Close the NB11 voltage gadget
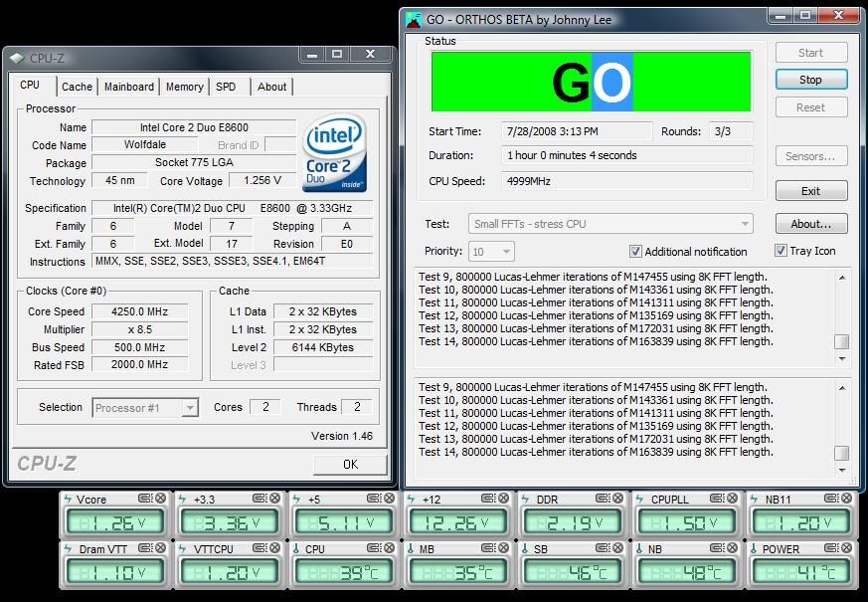Viewport: 868px width, 602px height. 847,499
